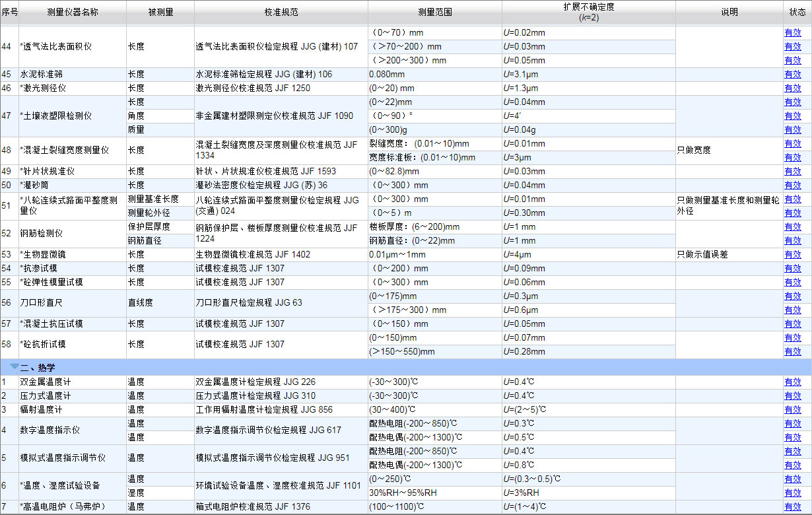Open 有效 link for (>175~300)mm 刀口形直尺 row
Viewport: 812px width, 515px height.
point(792,310)
